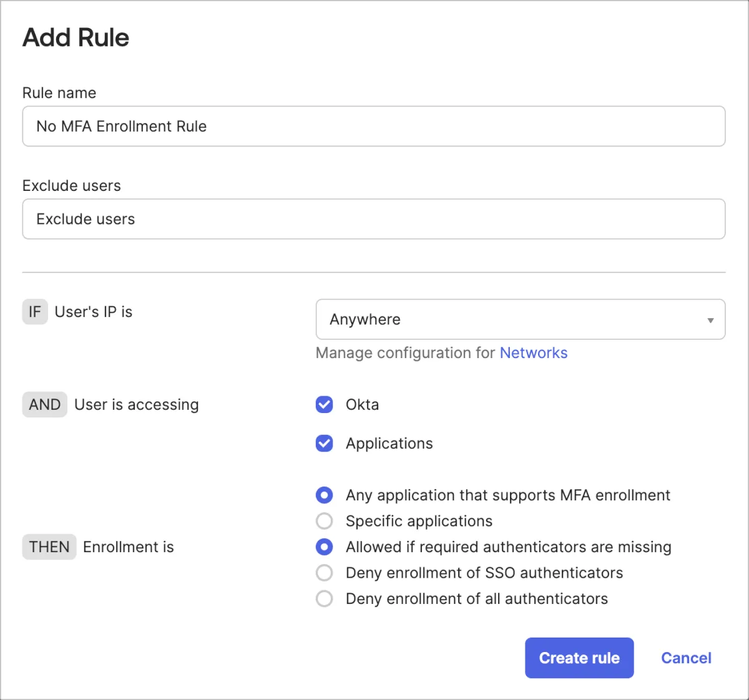
Task: Open the Networks configuration link
Action: click(533, 353)
